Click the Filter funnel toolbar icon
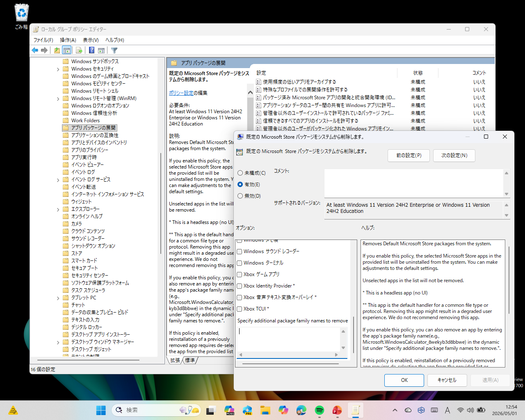Image resolution: width=525 pixels, height=420 pixels. (x=114, y=50)
